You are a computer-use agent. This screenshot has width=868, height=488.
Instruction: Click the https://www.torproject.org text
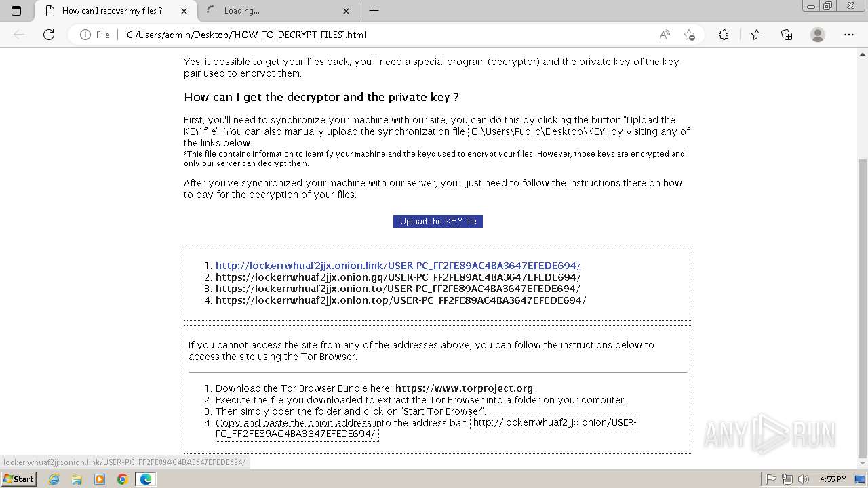(464, 388)
